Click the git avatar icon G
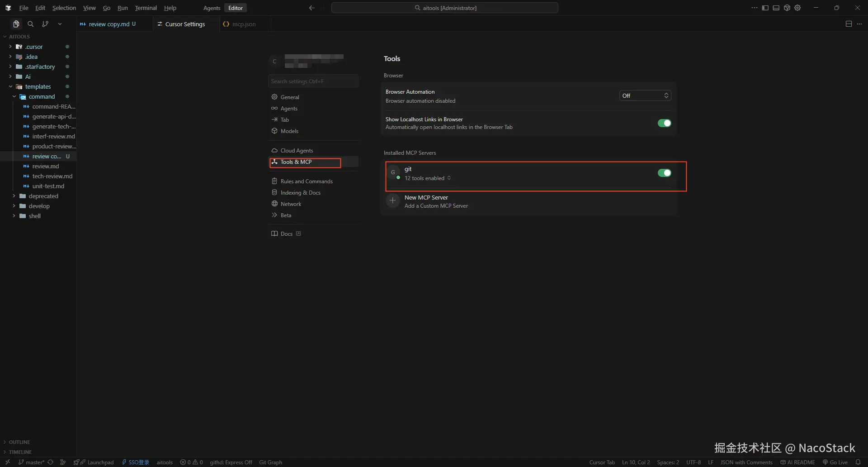 [x=393, y=172]
